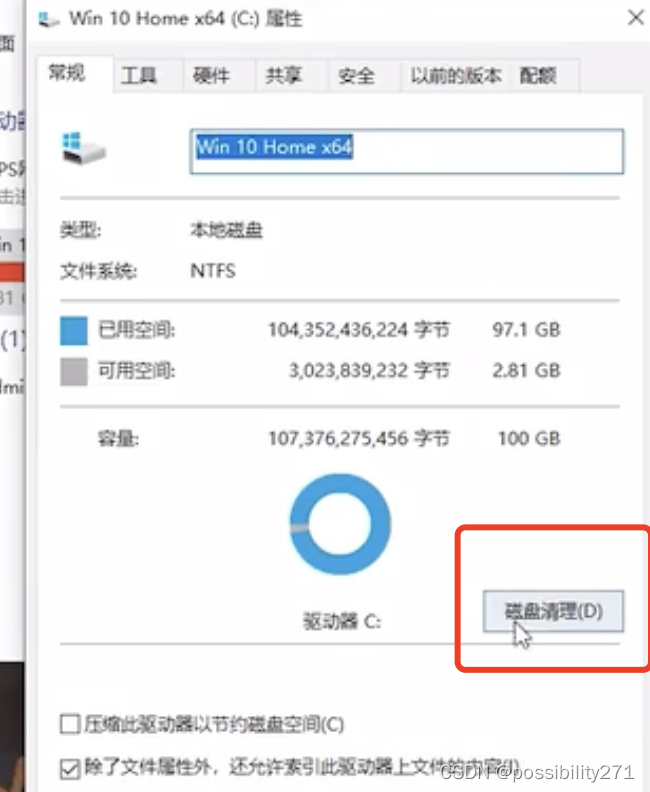This screenshot has height=792, width=650.
Task: Select the capacity value 107,376,275,456
Action: (x=338, y=438)
